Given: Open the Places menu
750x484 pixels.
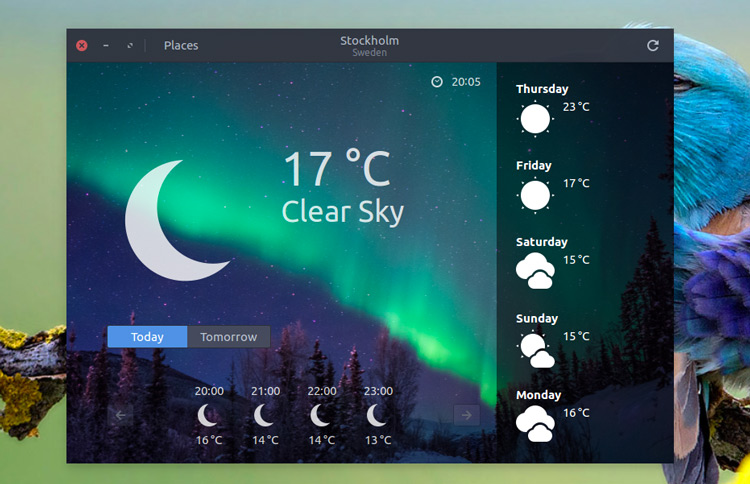Looking at the screenshot, I should pyautogui.click(x=181, y=45).
